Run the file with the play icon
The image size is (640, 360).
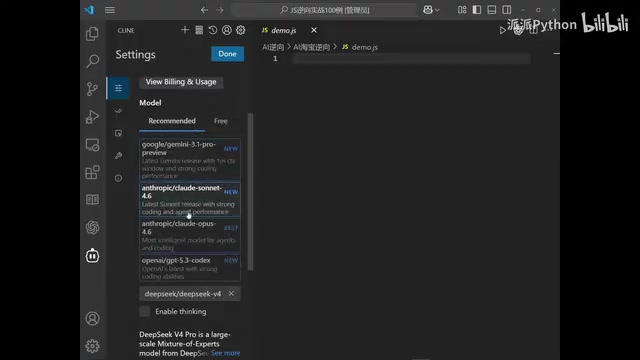pyautogui.click(x=503, y=30)
